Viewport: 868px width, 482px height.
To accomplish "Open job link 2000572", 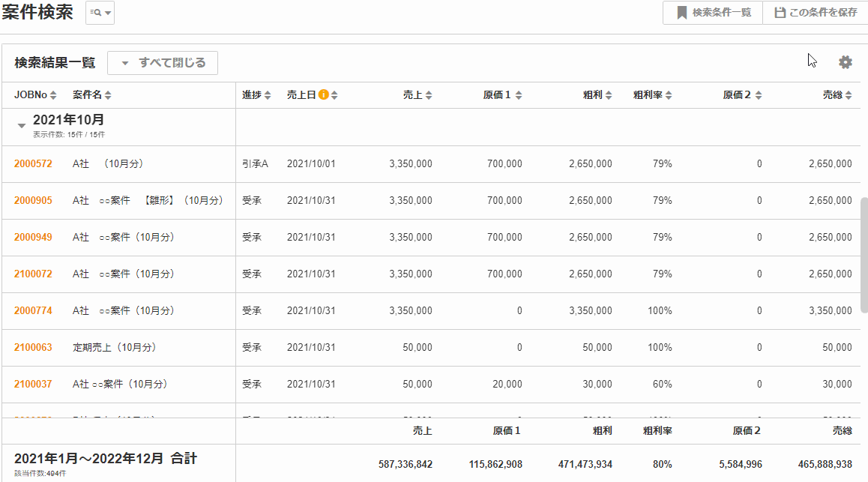I will tap(33, 163).
